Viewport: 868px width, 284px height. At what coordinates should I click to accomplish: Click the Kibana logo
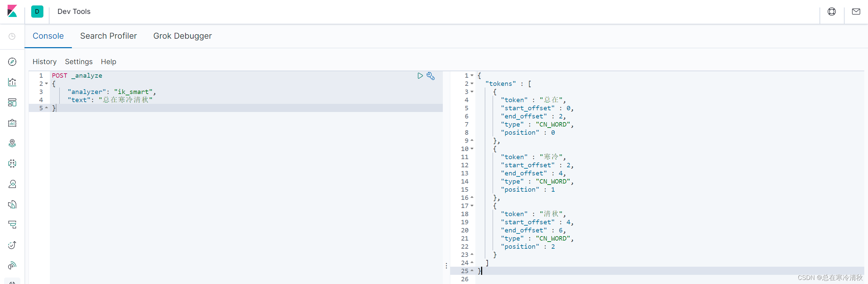12,11
